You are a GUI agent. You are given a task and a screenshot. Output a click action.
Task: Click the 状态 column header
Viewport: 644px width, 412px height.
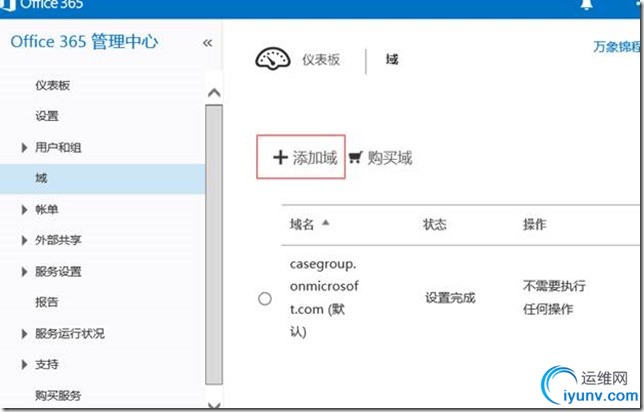pos(435,225)
